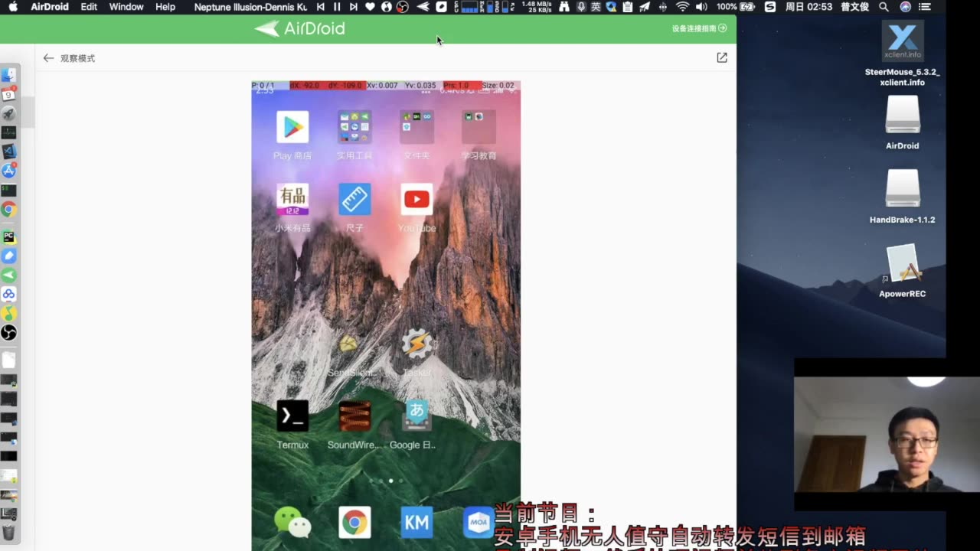Click the Neptune Illusion song title in menu bar
Viewport: 980px width, 551px height.
coord(250,7)
